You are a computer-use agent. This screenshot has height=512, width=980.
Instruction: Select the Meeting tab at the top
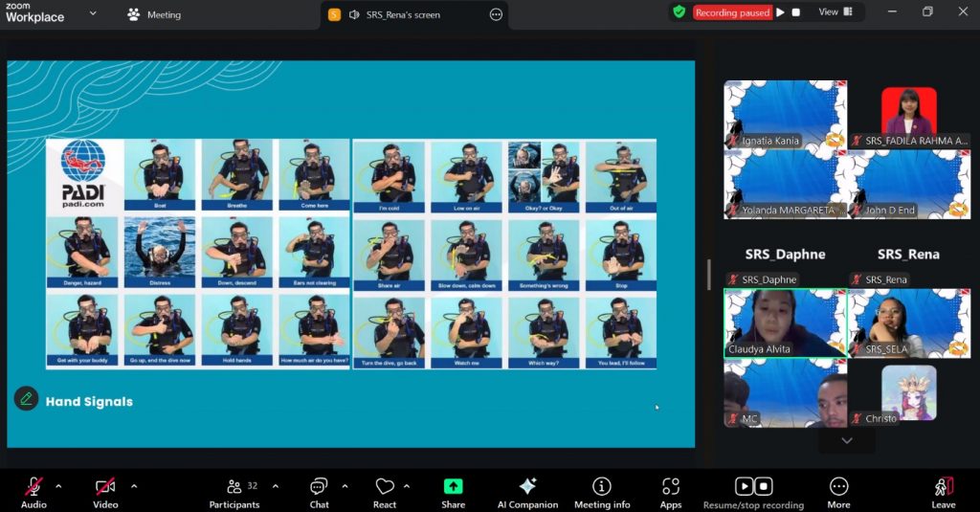click(154, 14)
